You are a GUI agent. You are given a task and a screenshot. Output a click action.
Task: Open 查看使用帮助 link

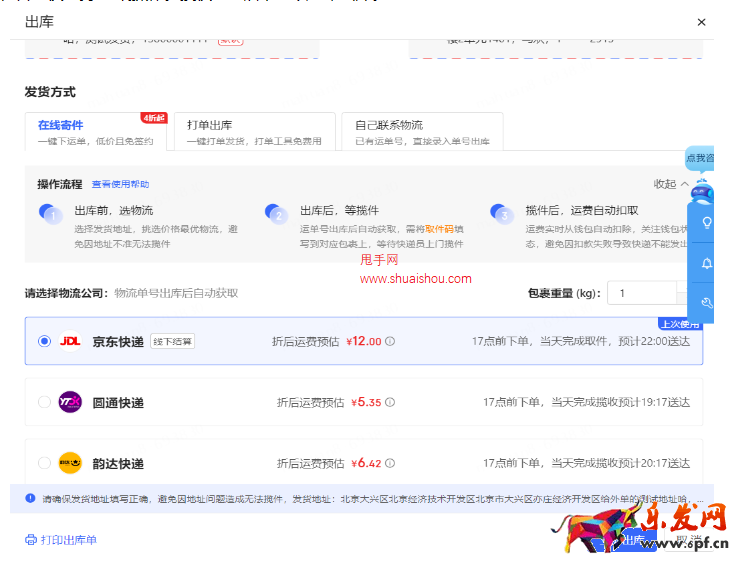pyautogui.click(x=120, y=185)
